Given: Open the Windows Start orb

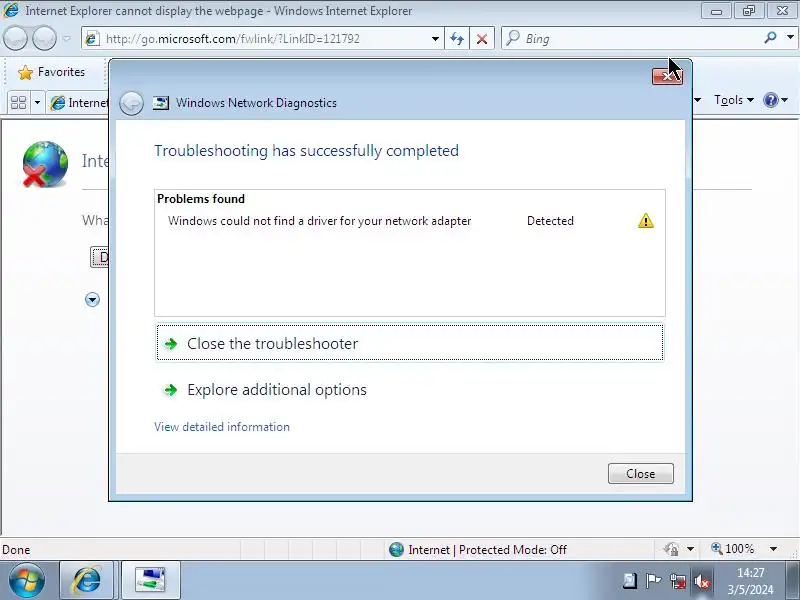Looking at the screenshot, I should (x=26, y=580).
